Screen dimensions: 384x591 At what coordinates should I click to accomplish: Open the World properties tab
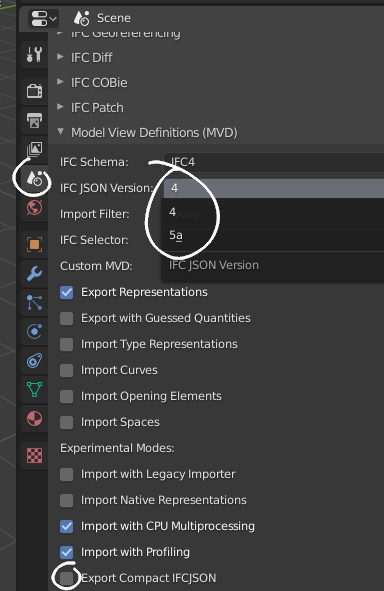34,208
